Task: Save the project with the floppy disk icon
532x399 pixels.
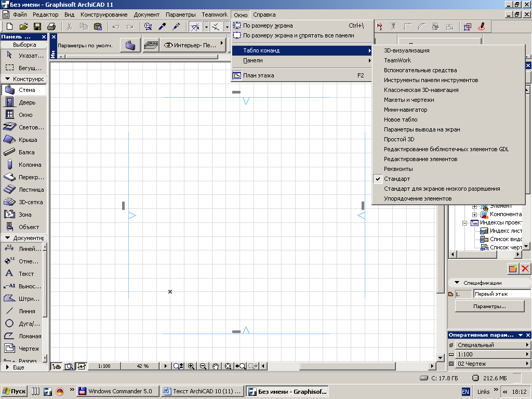Action: (37, 26)
